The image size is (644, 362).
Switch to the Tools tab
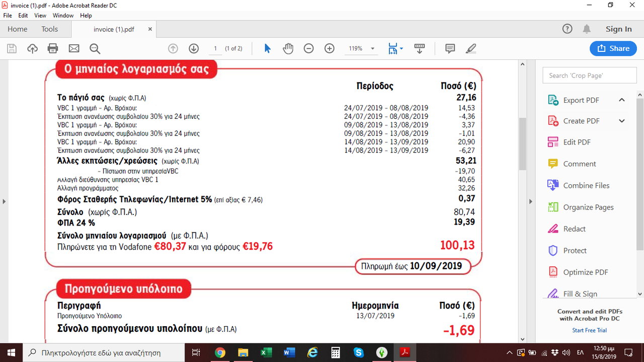50,29
